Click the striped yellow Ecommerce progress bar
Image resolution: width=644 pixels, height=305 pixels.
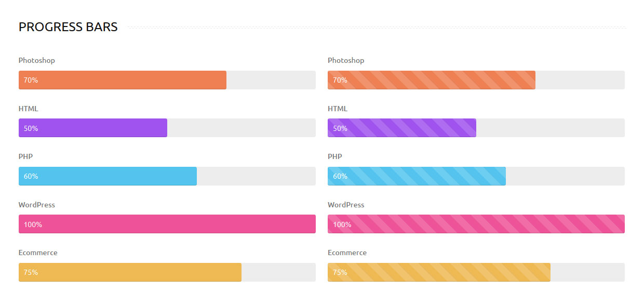(439, 272)
